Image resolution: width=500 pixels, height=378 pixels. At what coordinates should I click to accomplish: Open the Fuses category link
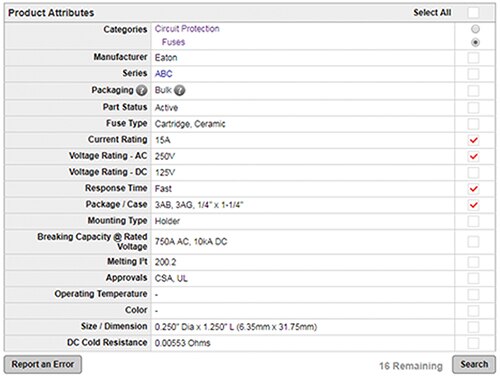[173, 42]
